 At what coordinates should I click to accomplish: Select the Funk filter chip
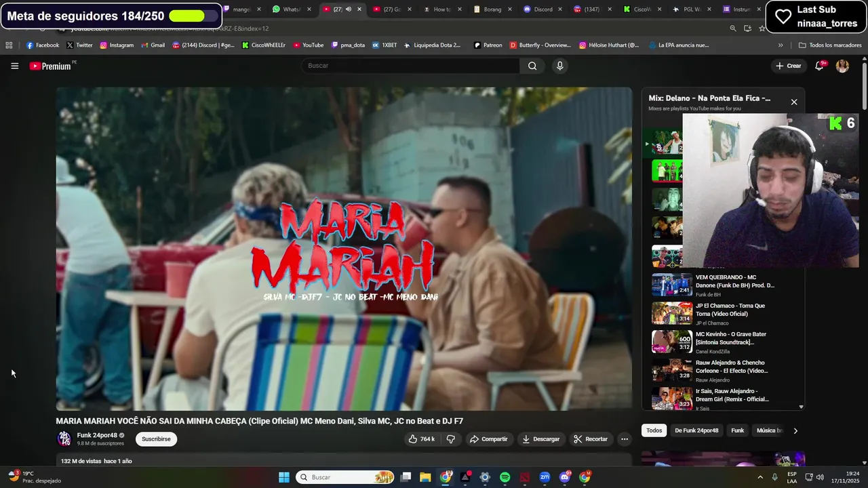click(738, 430)
